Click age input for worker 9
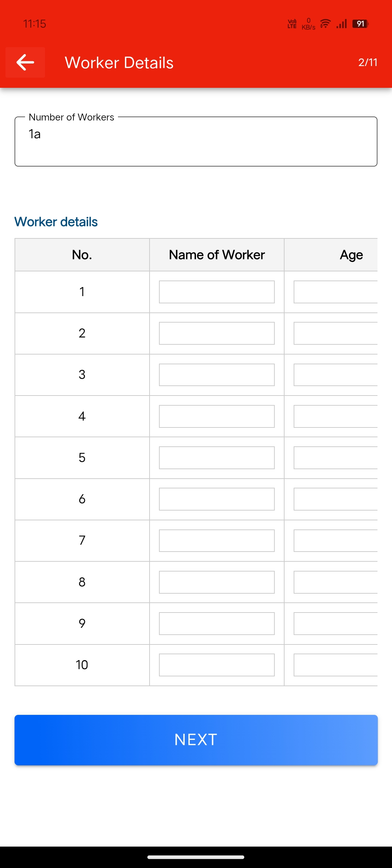 (336, 623)
